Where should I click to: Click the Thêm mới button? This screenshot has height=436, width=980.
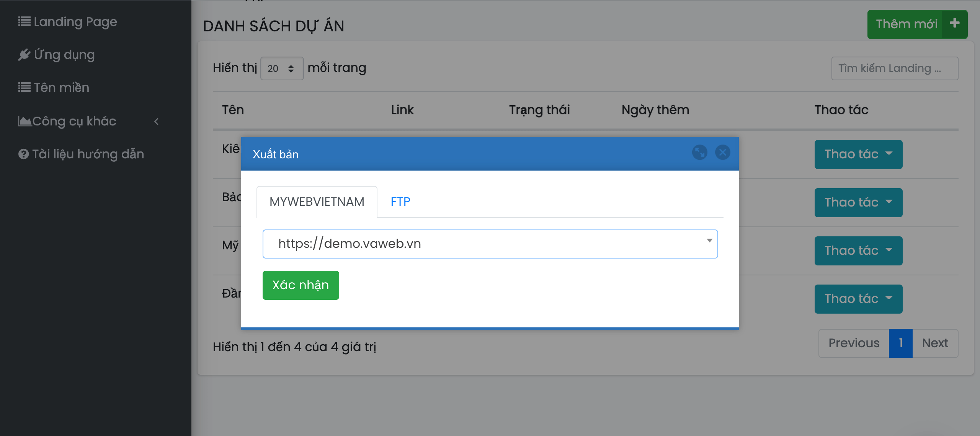pyautogui.click(x=906, y=24)
